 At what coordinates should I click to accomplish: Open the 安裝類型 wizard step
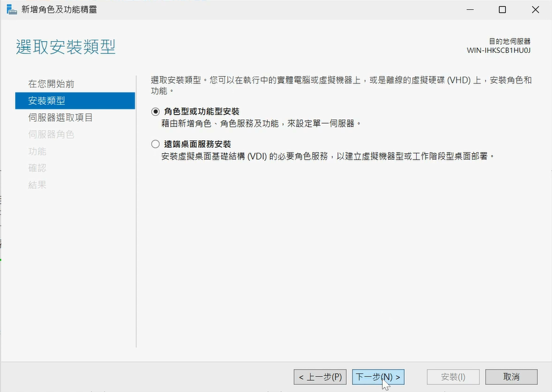(75, 101)
